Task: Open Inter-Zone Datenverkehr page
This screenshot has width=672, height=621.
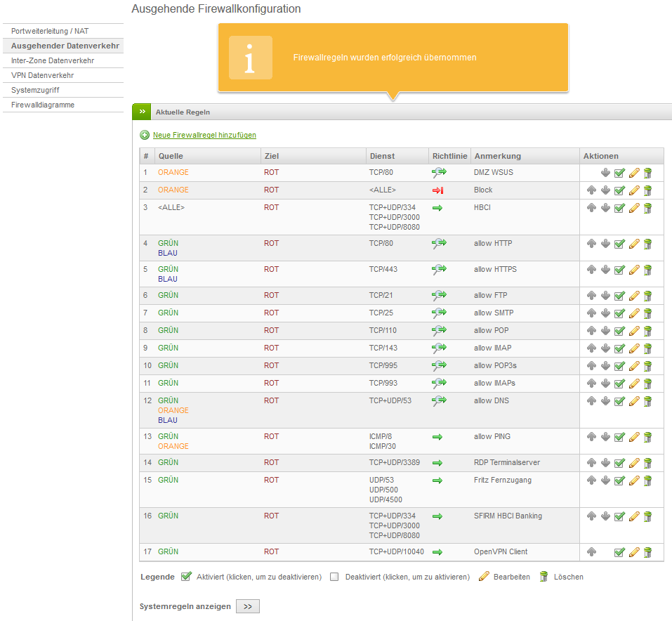Action: tap(53, 60)
